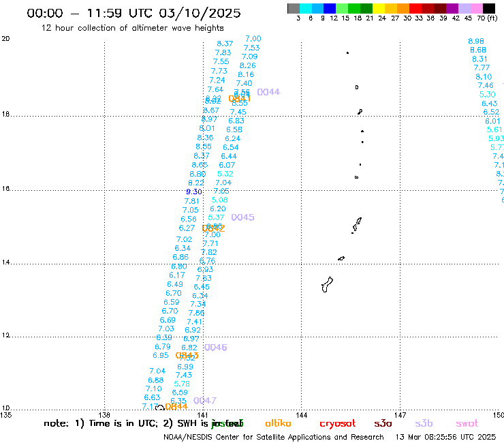This screenshot has height=443, width=504.
Task: Click the 7.81 wave height value
Action: pos(192,201)
